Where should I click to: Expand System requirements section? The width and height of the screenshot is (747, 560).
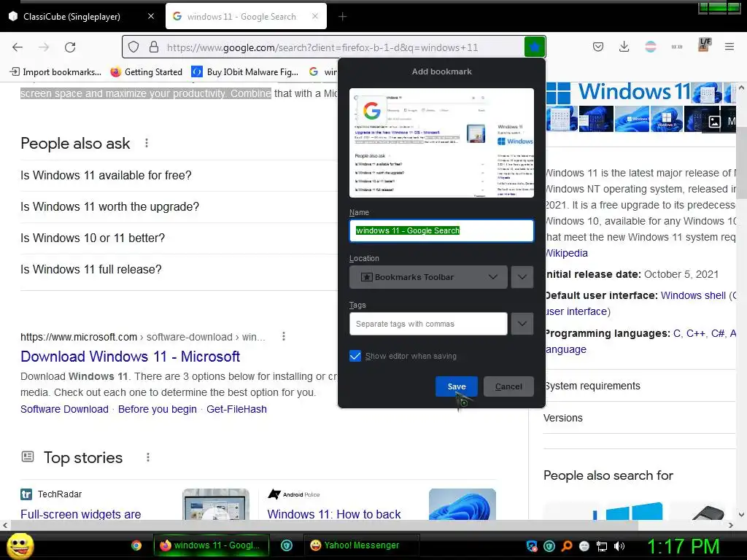pos(639,386)
